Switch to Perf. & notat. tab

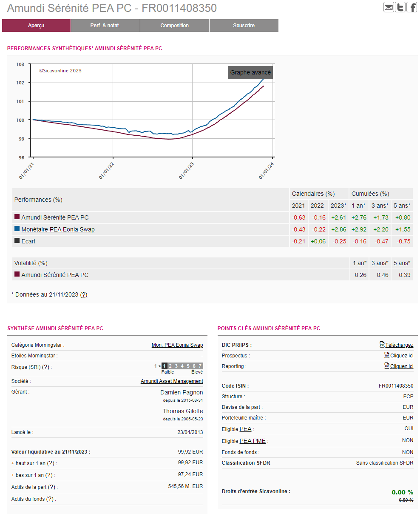(x=105, y=26)
